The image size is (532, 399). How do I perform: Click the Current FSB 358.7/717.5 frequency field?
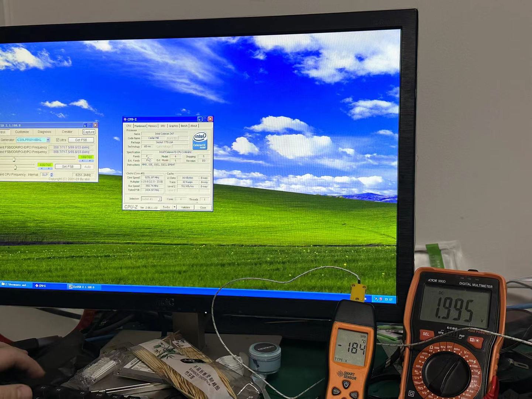point(71,147)
